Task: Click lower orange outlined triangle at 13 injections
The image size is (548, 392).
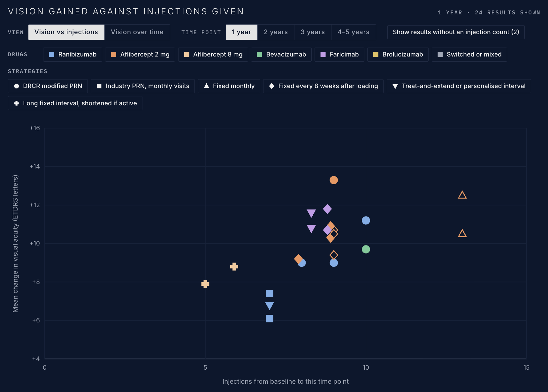Action: [462, 233]
